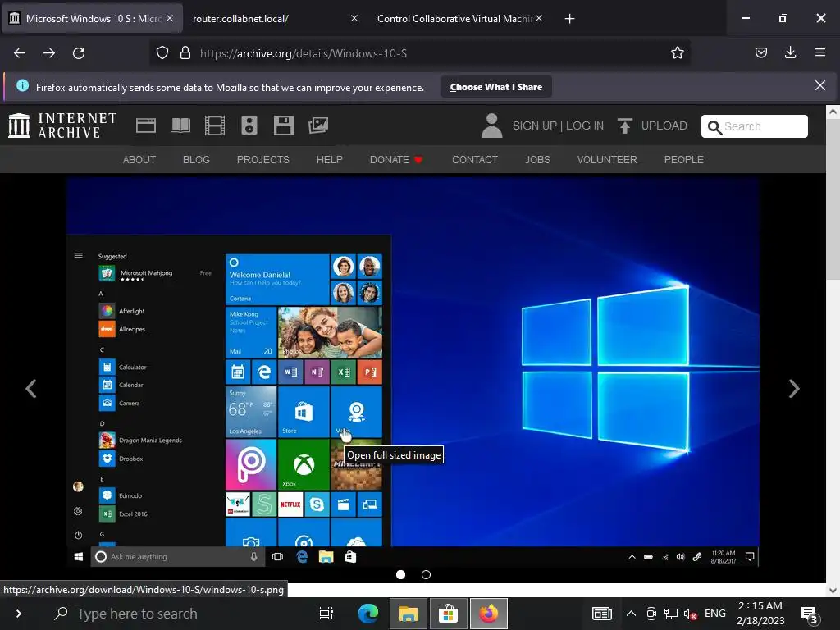Click the upload arrow icon

pyautogui.click(x=624, y=126)
